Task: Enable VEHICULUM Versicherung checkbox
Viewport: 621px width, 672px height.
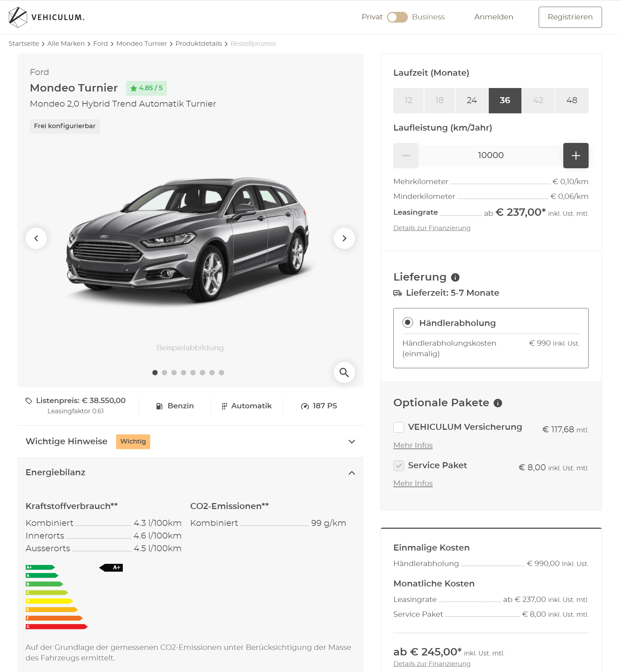Action: 399,427
